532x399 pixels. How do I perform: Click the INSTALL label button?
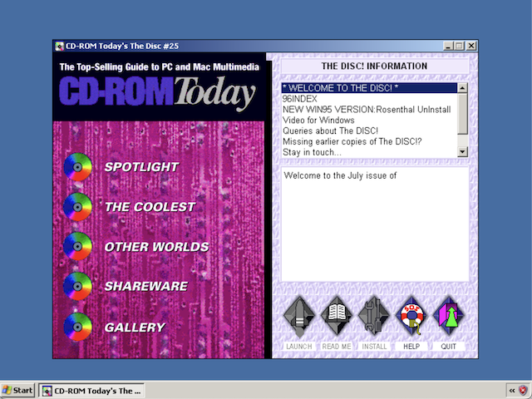374,347
